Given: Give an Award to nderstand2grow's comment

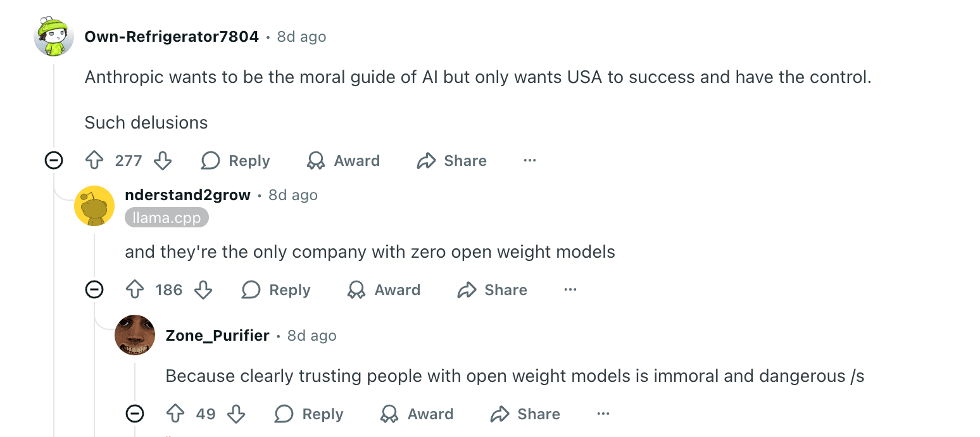Looking at the screenshot, I should (x=383, y=289).
